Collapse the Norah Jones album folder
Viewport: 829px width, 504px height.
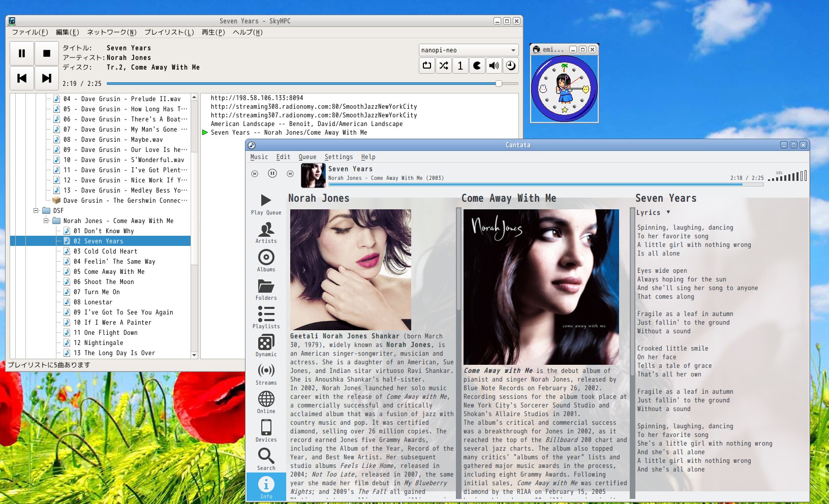click(x=46, y=221)
